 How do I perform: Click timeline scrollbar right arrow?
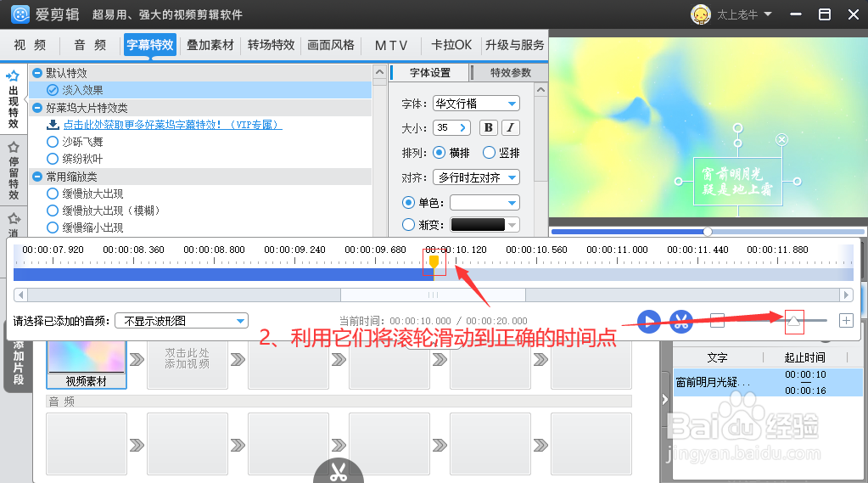pos(846,295)
